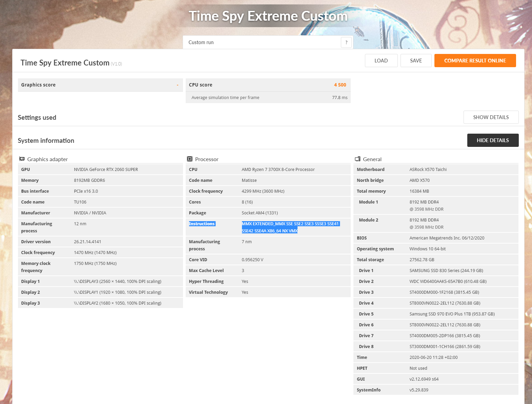Click the 7 nm manufacturing process value
The image size is (532, 404).
pyautogui.click(x=247, y=242)
